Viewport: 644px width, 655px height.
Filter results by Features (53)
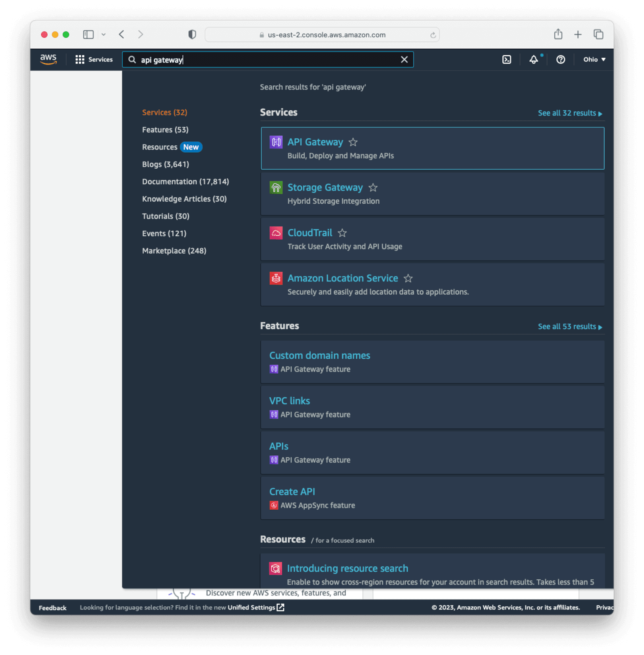[x=165, y=130]
